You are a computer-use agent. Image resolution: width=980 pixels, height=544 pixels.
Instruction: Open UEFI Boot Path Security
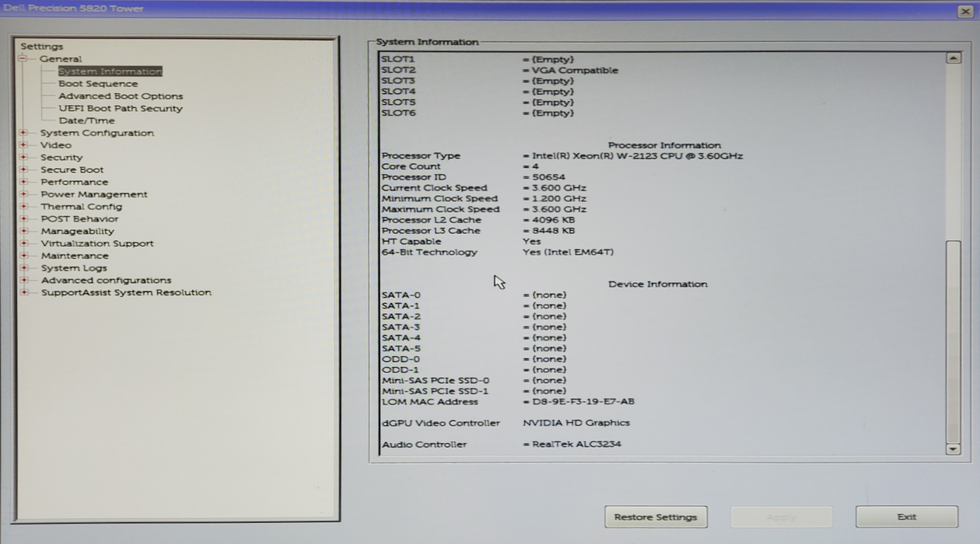[121, 109]
